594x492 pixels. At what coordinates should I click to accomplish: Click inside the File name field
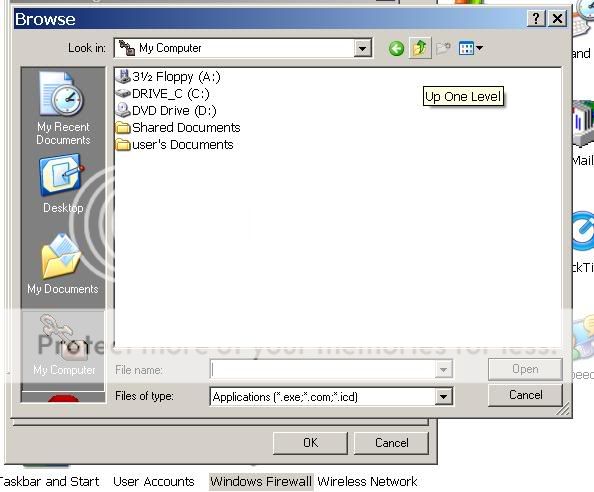pos(322,369)
